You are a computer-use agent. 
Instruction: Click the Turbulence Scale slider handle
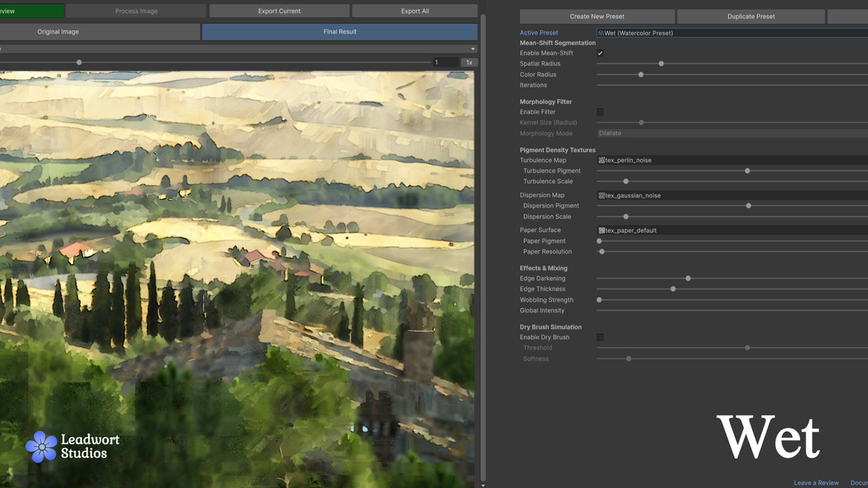(x=626, y=181)
